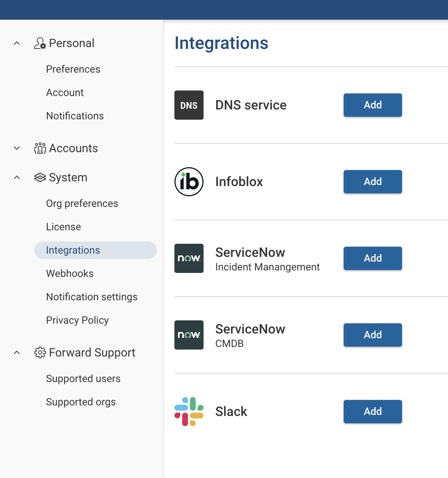This screenshot has height=478, width=448.
Task: Expand the Accounts section
Action: (x=16, y=148)
